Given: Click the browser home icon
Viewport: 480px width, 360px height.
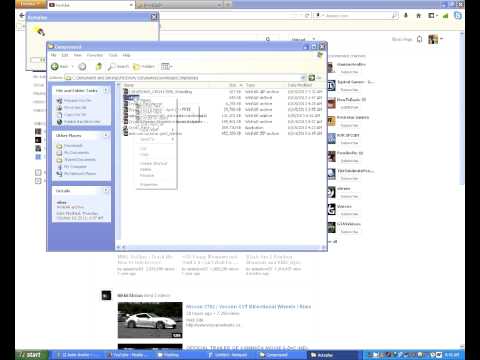Looking at the screenshot, I should [x=419, y=15].
